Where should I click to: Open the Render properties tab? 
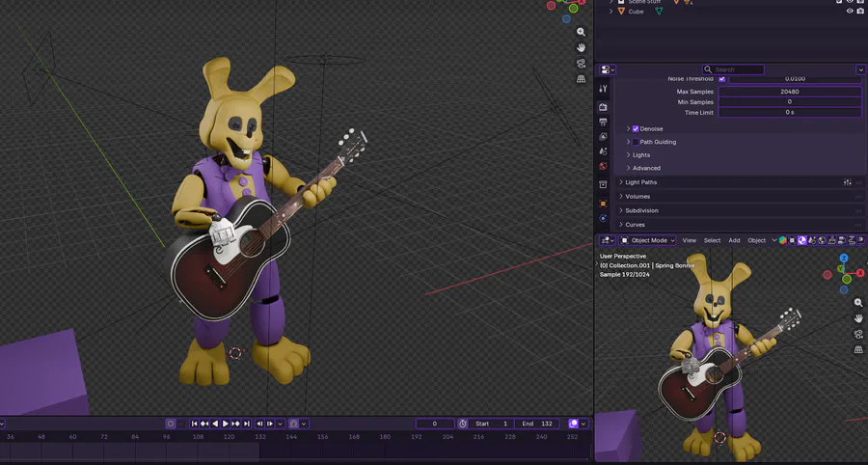click(x=604, y=107)
